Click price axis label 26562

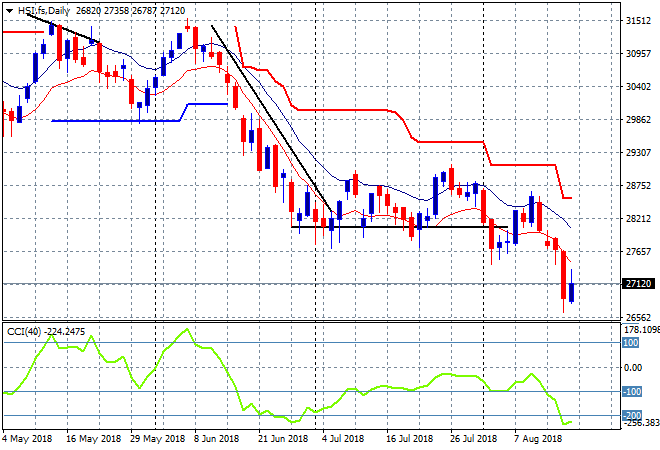[638, 317]
